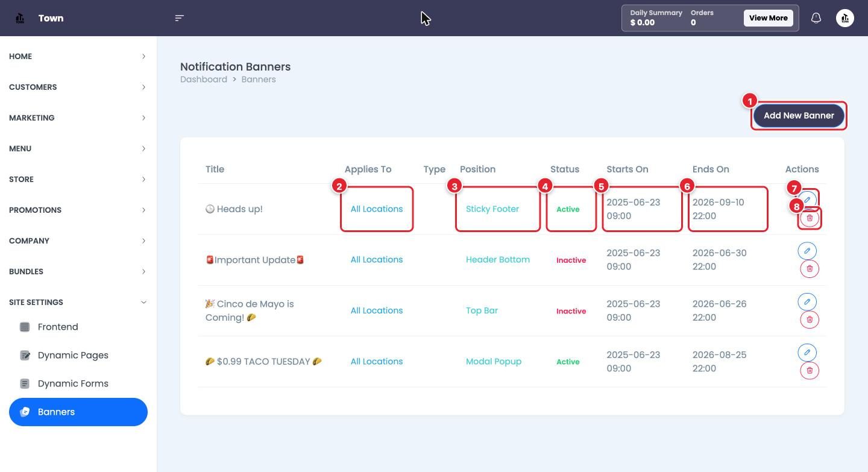
Task: Delete the Heads up! banner
Action: [x=810, y=218]
